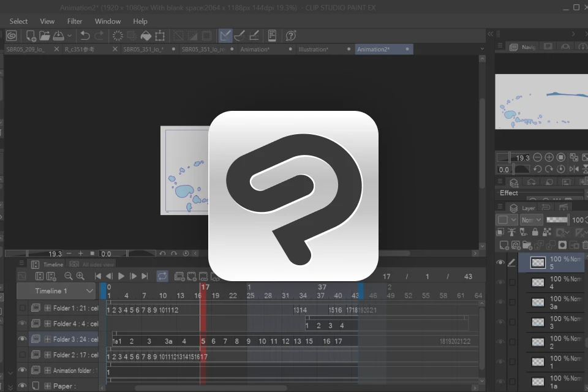
Task: Open the Help menu
Action: tap(140, 21)
